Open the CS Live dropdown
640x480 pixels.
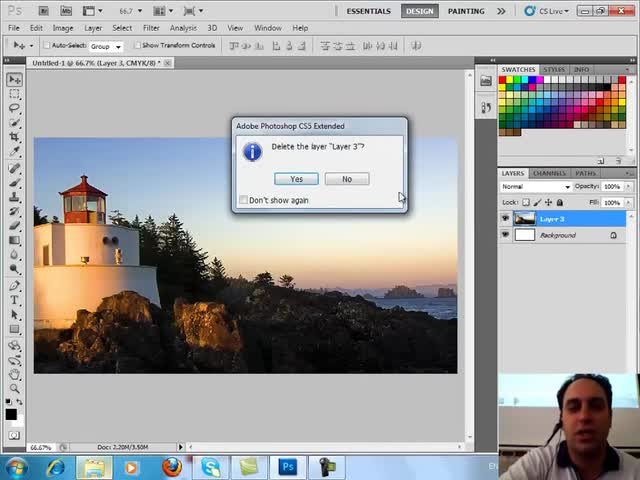coord(547,11)
